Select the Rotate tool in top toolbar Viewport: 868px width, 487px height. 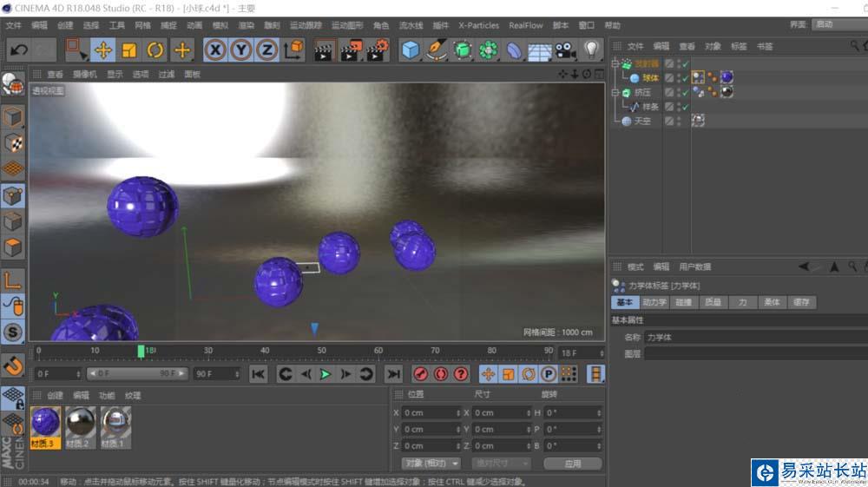click(155, 50)
